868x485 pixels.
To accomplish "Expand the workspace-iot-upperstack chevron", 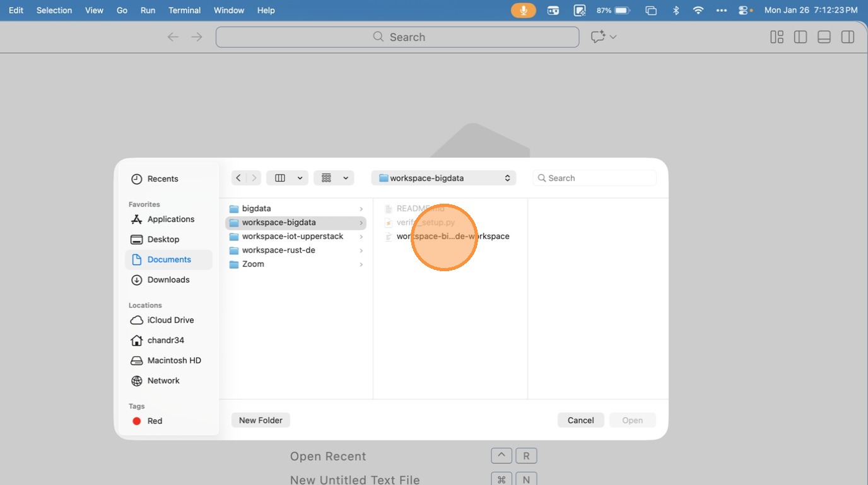I will pos(361,237).
